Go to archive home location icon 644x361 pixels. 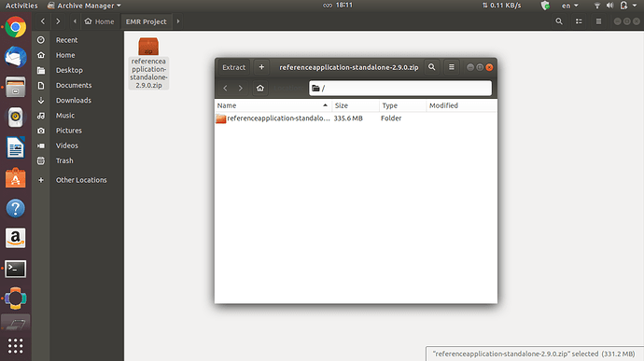tap(260, 88)
